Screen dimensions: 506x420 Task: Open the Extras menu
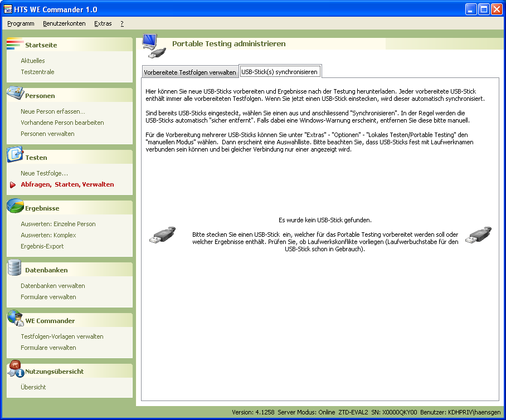click(x=103, y=23)
